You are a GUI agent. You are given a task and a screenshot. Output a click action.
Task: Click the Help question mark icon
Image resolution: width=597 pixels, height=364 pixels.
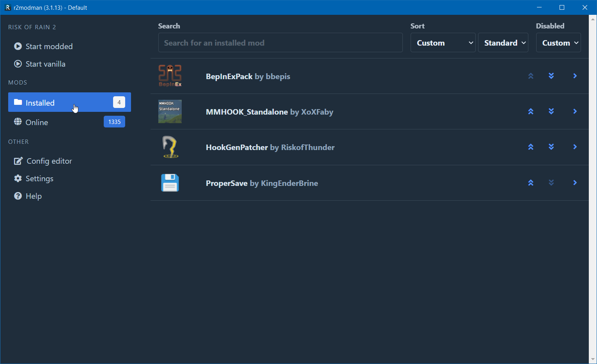tap(18, 196)
